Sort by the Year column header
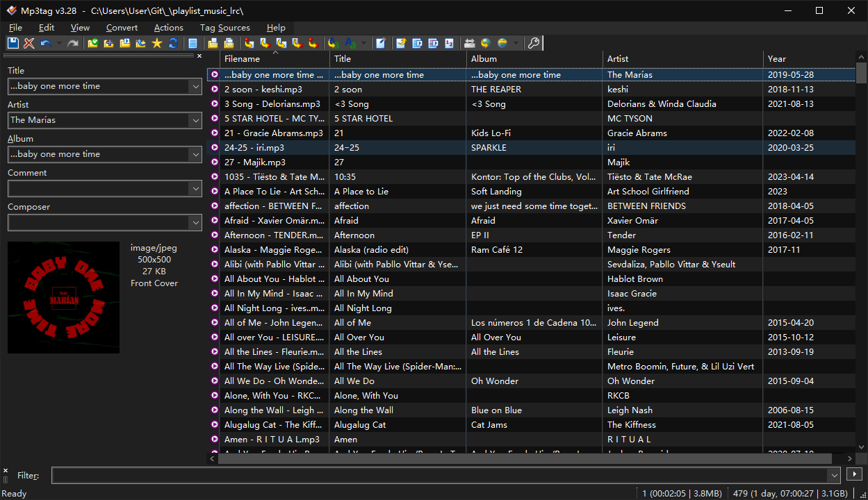The width and height of the screenshot is (868, 500). (809, 59)
